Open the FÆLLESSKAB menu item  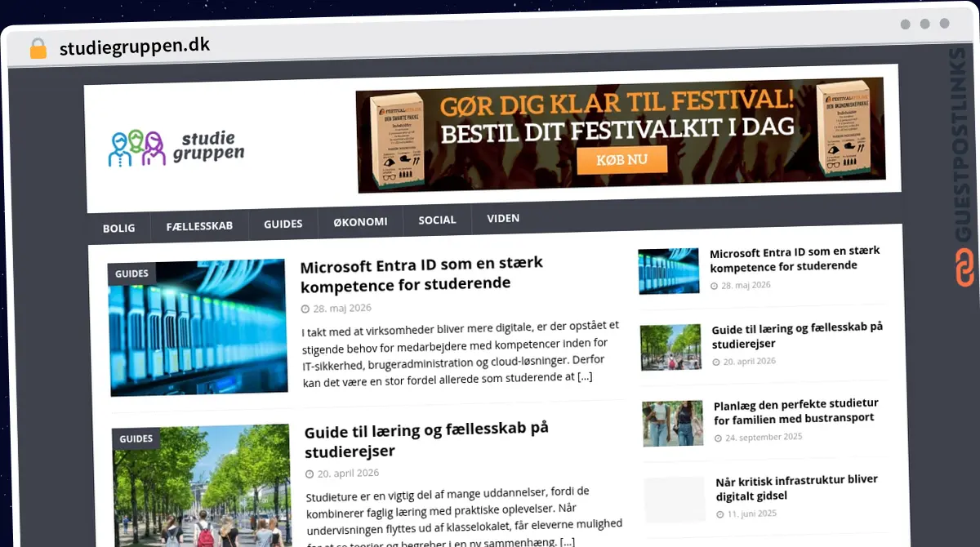[x=199, y=225]
